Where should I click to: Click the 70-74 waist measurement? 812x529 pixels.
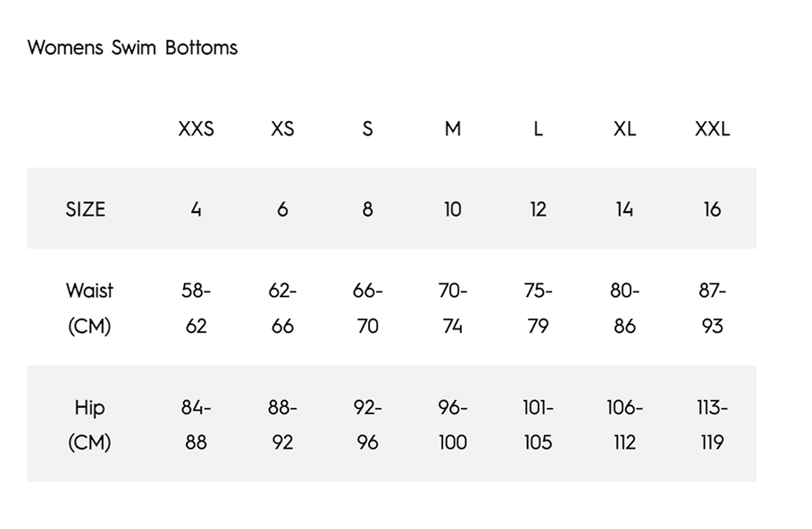click(x=453, y=308)
